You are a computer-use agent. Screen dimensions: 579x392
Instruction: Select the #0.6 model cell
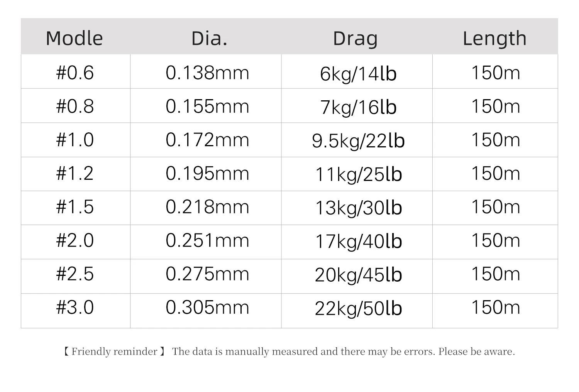pyautogui.click(x=75, y=73)
